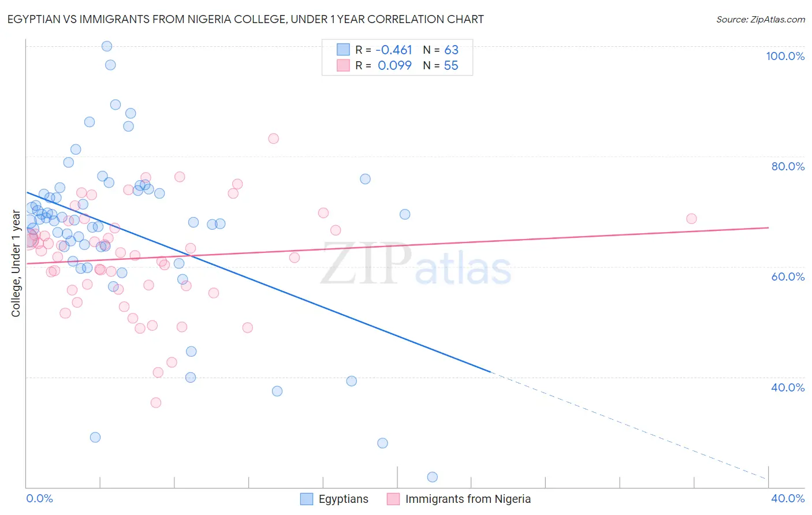Click the chart title text

[245, 19]
